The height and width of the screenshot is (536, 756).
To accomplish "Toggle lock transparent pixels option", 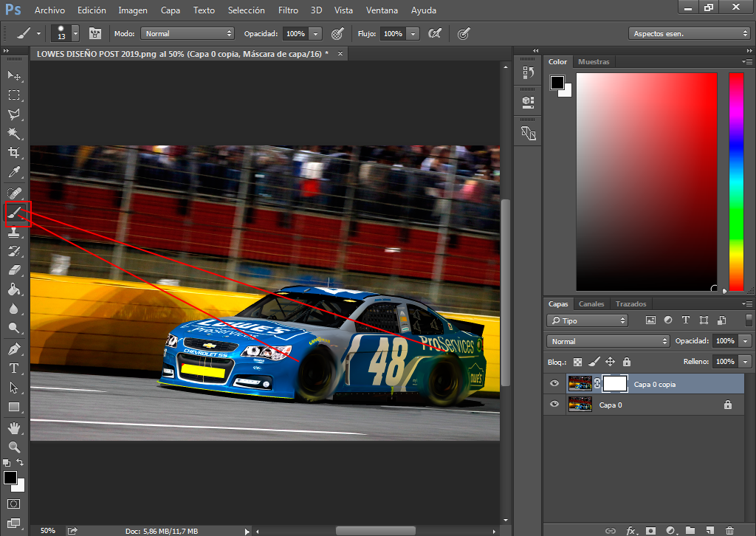I will (577, 362).
